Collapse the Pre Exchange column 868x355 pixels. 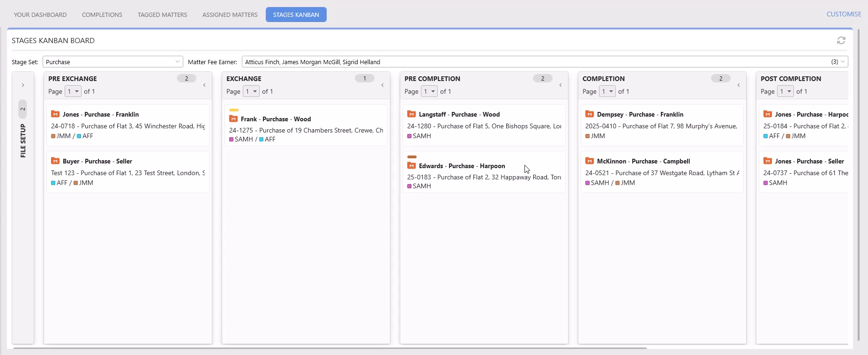click(x=204, y=85)
